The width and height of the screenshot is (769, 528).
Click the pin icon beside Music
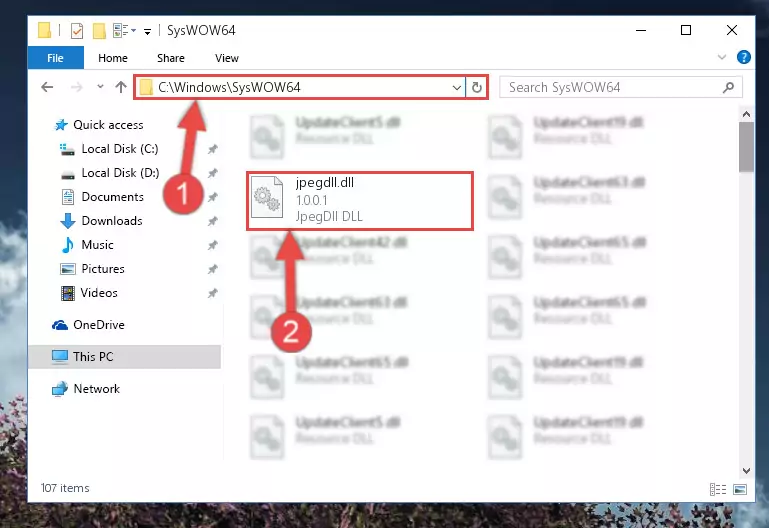(212, 245)
